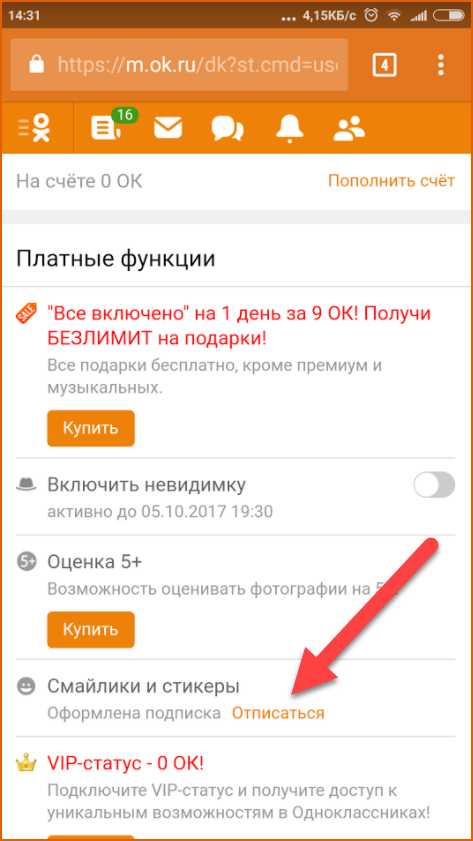Image resolution: width=473 pixels, height=841 pixels.
Task: Open the messages envelope icon
Action: (168, 129)
